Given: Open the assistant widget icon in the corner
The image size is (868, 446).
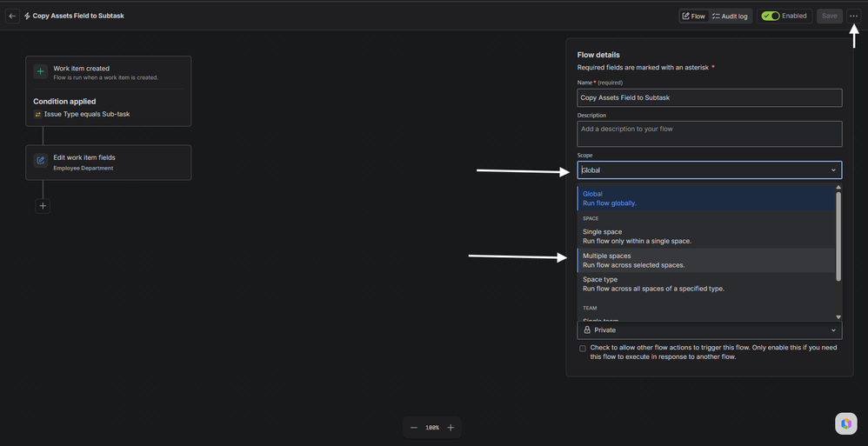Looking at the screenshot, I should [x=846, y=424].
